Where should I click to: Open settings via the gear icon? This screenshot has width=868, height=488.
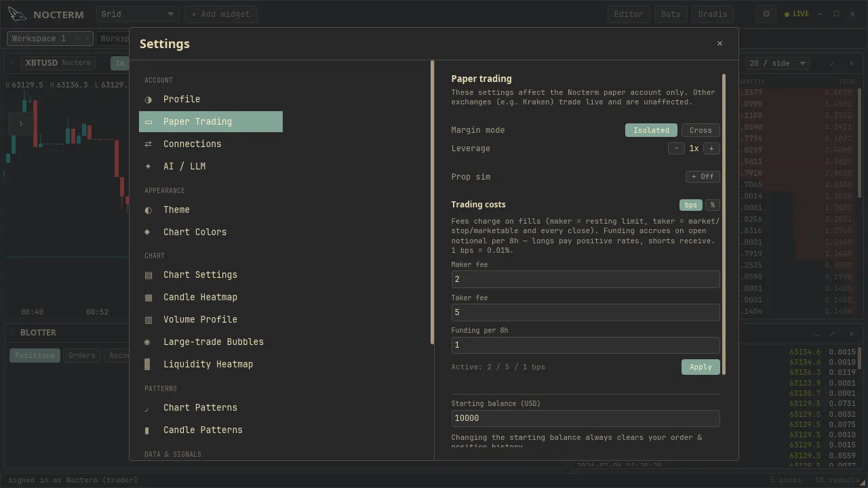coord(766,14)
